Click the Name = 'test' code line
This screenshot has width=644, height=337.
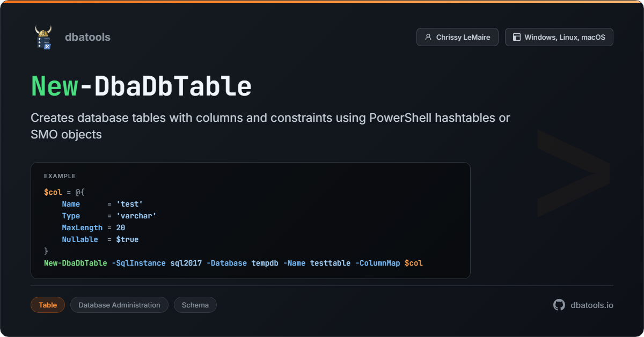[x=103, y=204]
